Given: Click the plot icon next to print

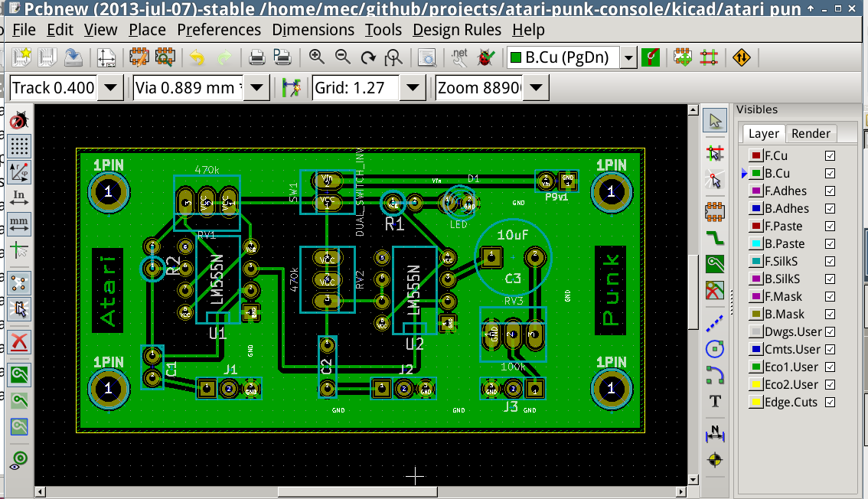Looking at the screenshot, I should 282,57.
